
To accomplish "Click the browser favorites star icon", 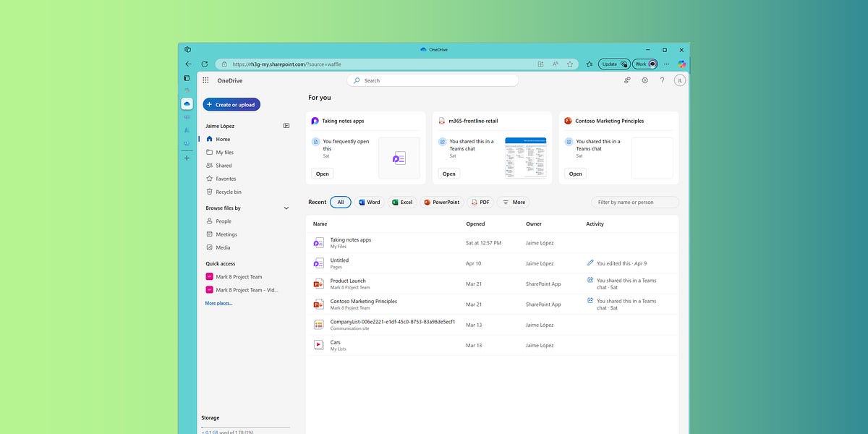I will pos(570,64).
